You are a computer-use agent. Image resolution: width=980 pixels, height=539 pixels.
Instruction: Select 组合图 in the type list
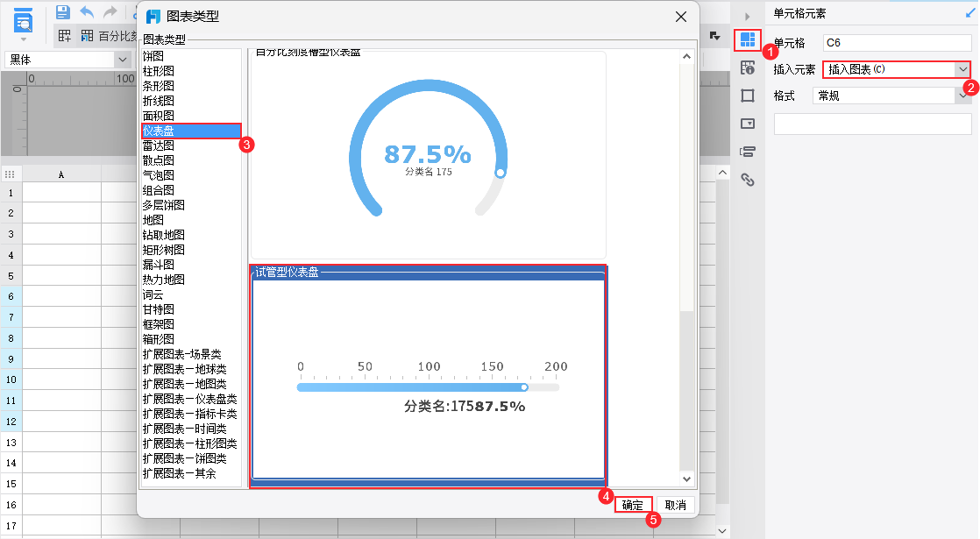pyautogui.click(x=158, y=190)
